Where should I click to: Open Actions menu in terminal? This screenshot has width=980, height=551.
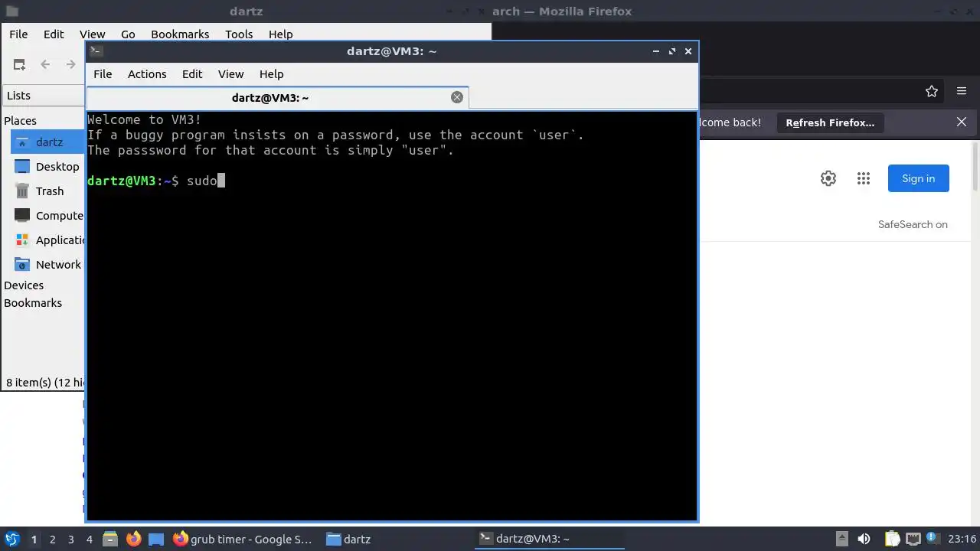click(x=147, y=74)
